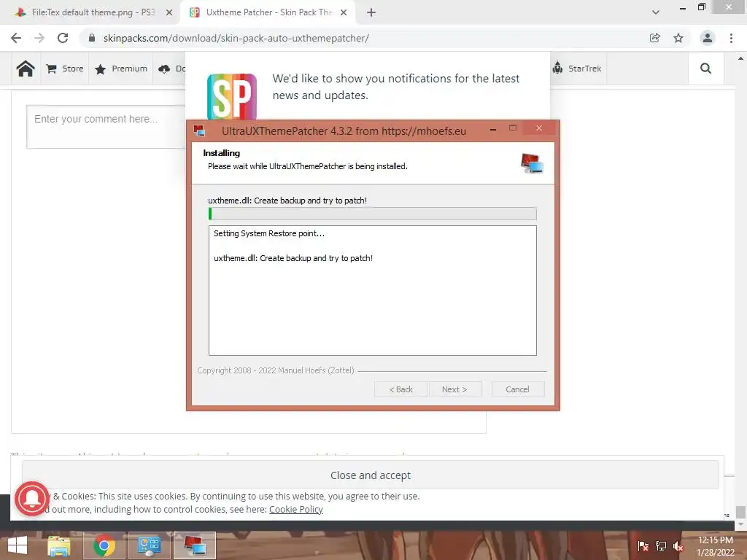Expand the tab search chevron

click(x=656, y=12)
